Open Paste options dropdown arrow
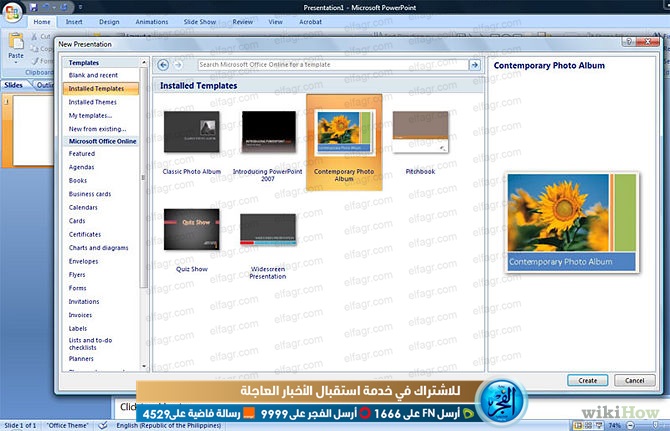 (x=16, y=63)
